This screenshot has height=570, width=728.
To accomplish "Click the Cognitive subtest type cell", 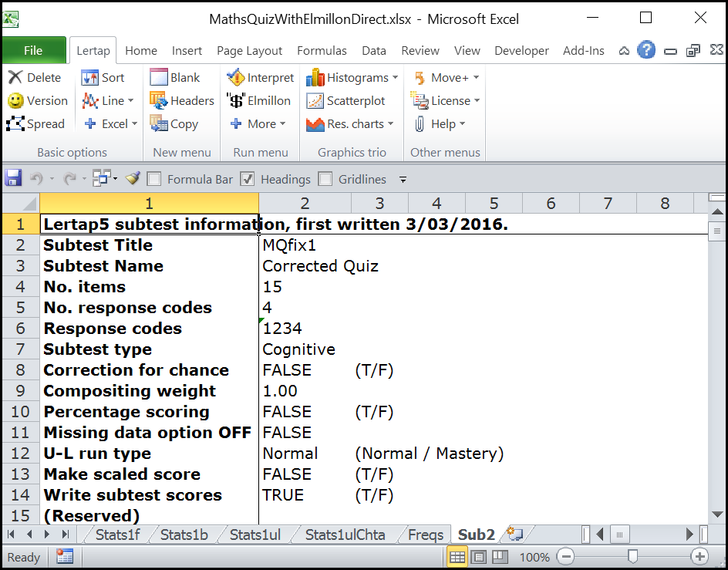I will pyautogui.click(x=305, y=349).
